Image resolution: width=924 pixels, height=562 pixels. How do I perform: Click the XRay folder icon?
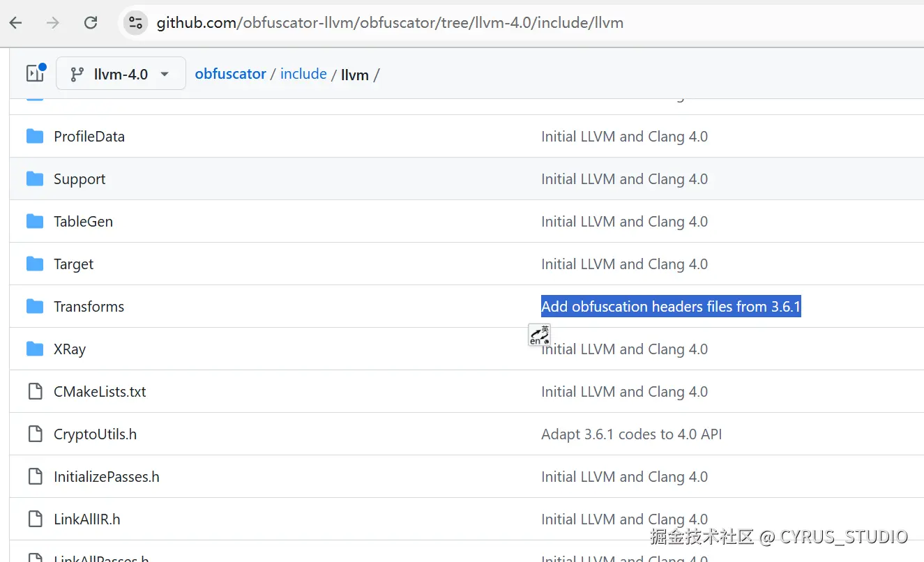click(x=35, y=349)
